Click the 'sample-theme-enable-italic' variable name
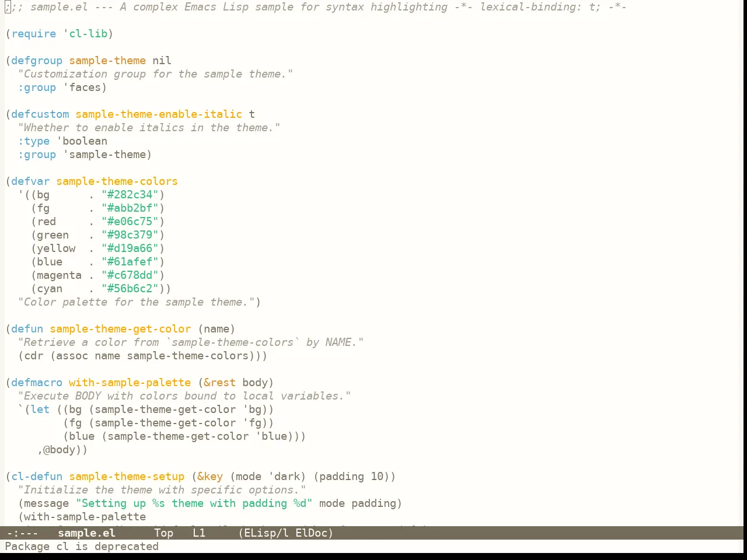The height and width of the screenshot is (560, 747). click(159, 114)
